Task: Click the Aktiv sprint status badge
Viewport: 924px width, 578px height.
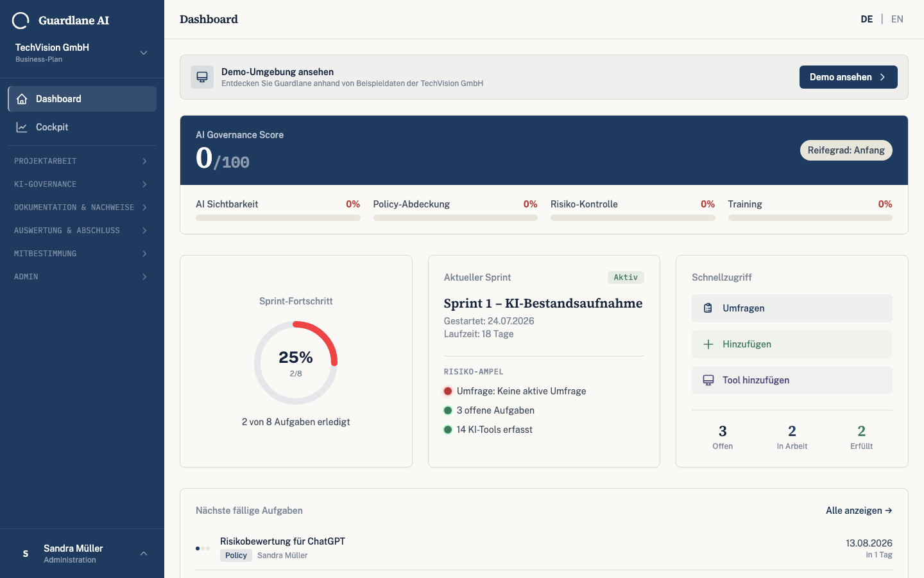Action: [626, 277]
